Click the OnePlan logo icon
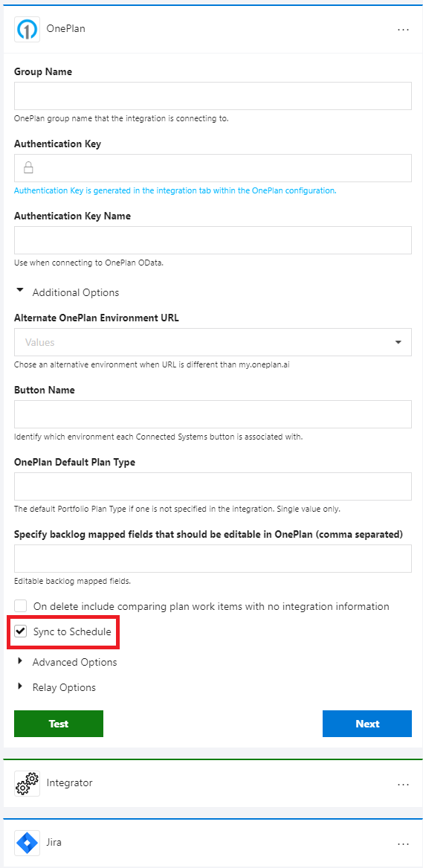Image resolution: width=423 pixels, height=868 pixels. point(27,29)
